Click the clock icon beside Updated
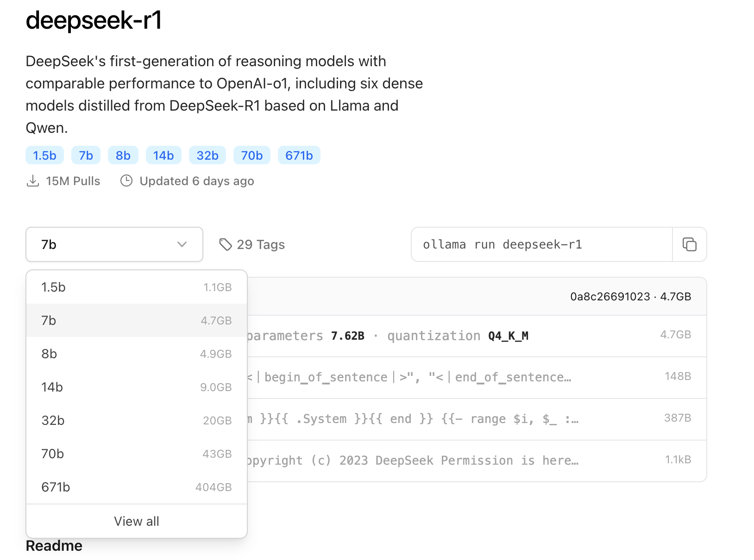The image size is (754, 560). pyautogui.click(x=126, y=181)
